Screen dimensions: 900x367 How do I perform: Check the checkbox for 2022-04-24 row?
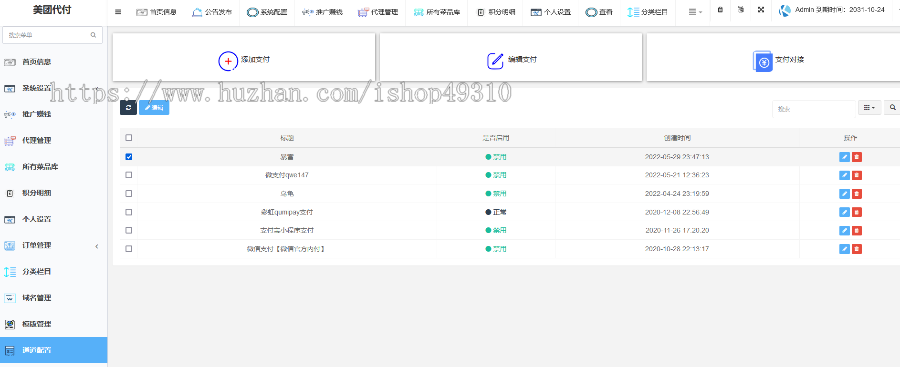click(x=129, y=194)
